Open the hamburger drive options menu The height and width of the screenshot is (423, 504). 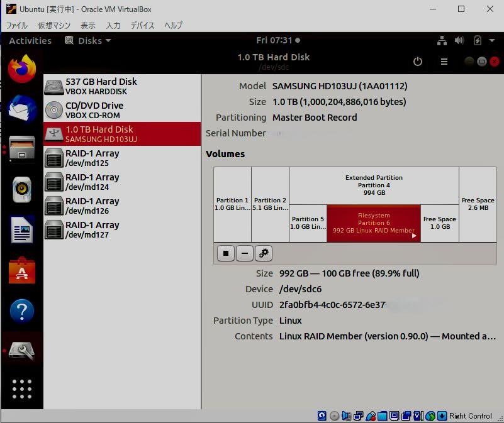point(444,62)
